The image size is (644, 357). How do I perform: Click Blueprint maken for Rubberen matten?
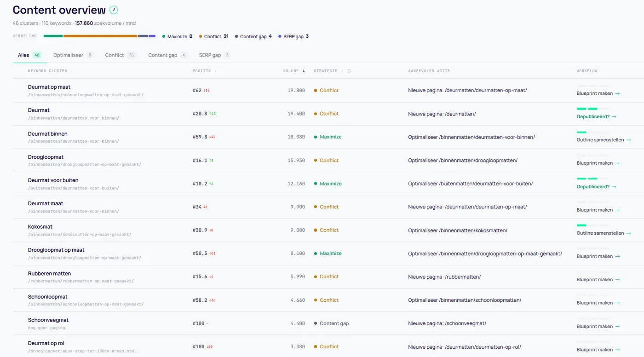tap(598, 280)
